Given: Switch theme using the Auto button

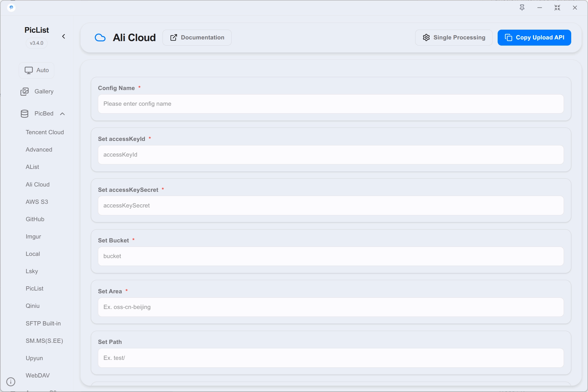Looking at the screenshot, I should coord(37,70).
